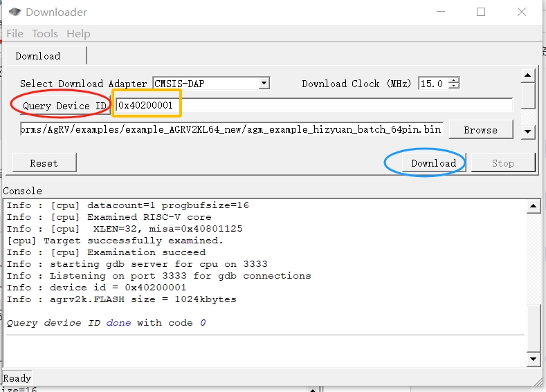Click the 'Console' label
Image resolution: width=546 pixels, height=392 pixels.
(23, 191)
